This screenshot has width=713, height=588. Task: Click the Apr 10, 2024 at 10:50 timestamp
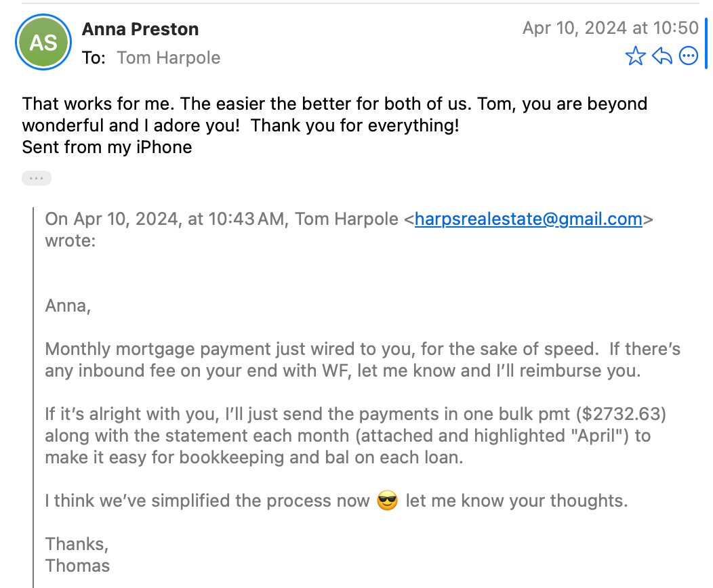click(610, 28)
